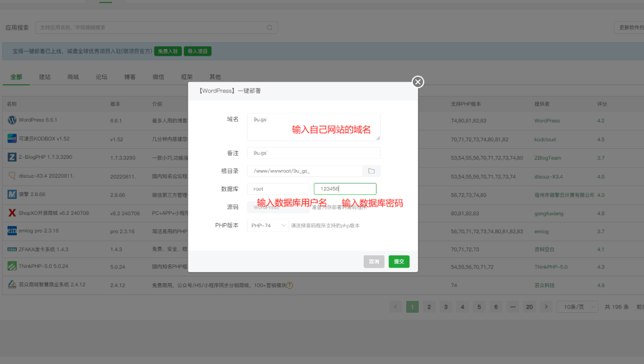Screen dimensions: 644x364
Task: Go to page 4
Action: pos(463,307)
